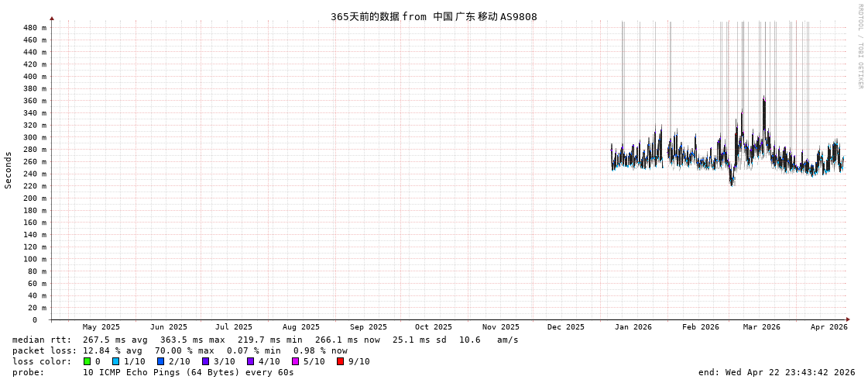
Task: Click the x-axis arrow at right end
Action: coord(848,319)
